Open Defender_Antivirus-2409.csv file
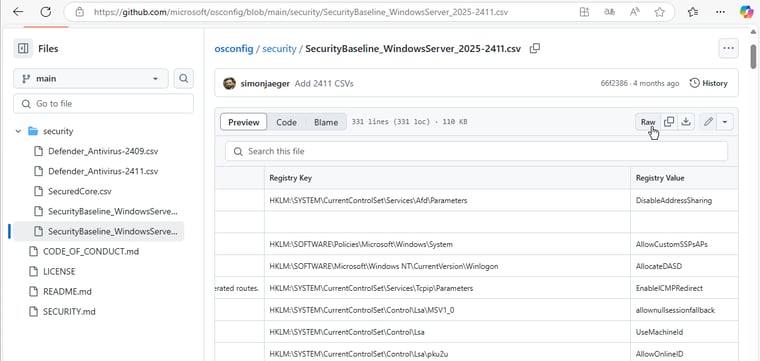Image resolution: width=760 pixels, height=361 pixels. [103, 151]
